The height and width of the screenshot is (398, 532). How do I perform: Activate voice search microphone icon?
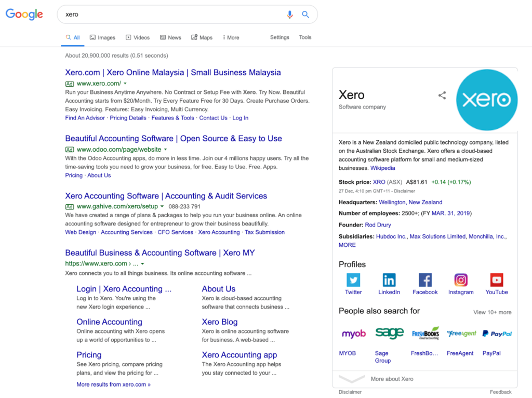pos(289,14)
